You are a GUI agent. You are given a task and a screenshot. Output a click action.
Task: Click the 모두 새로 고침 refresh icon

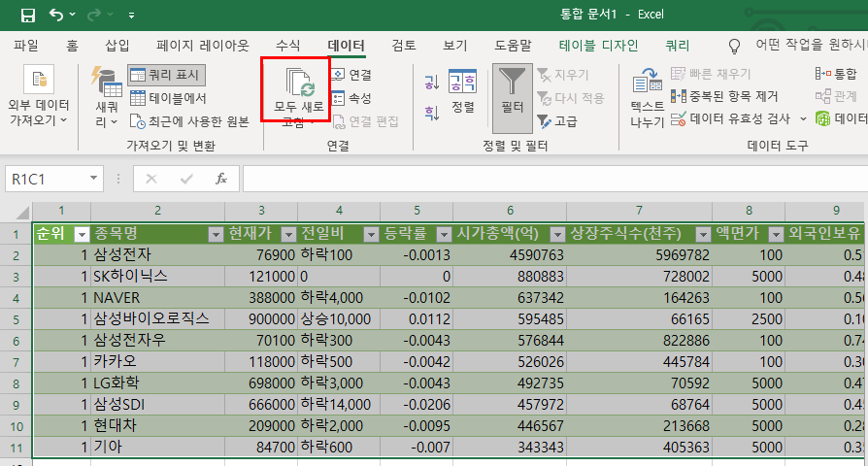click(299, 82)
